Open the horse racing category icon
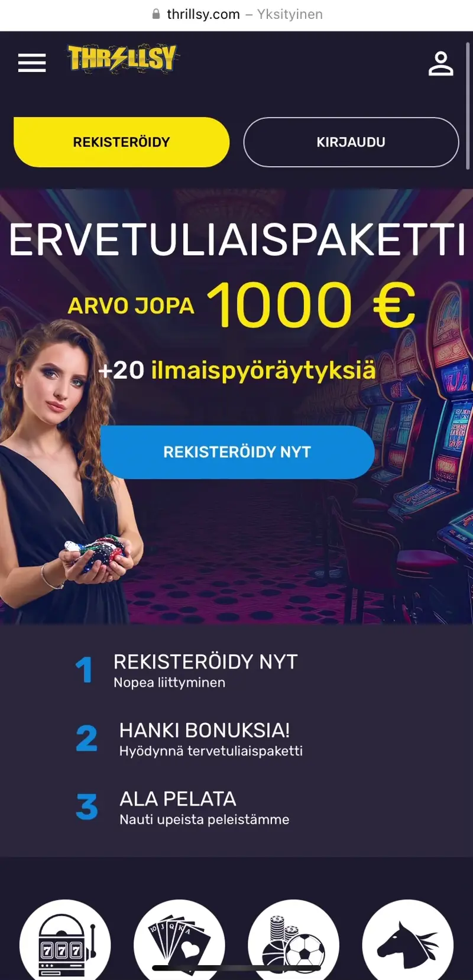Image resolution: width=473 pixels, height=980 pixels. pos(407,940)
